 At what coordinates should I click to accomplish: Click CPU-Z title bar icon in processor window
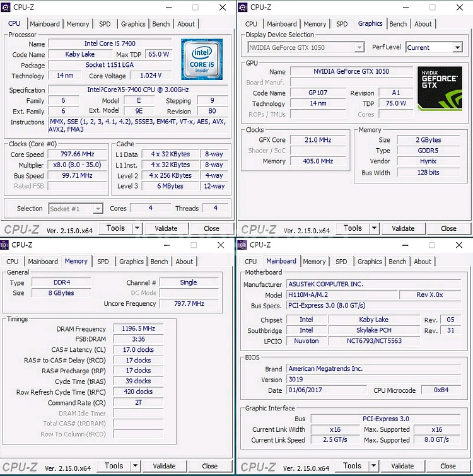click(6, 8)
